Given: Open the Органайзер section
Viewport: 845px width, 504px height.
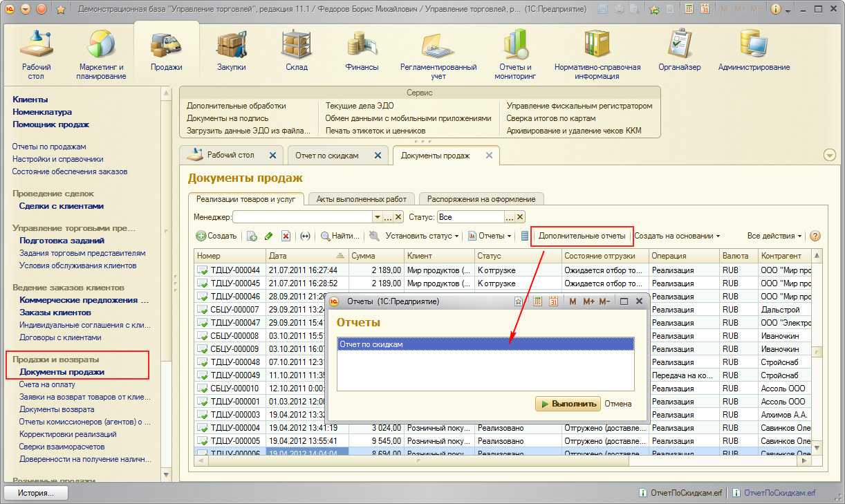Looking at the screenshot, I should (680, 50).
